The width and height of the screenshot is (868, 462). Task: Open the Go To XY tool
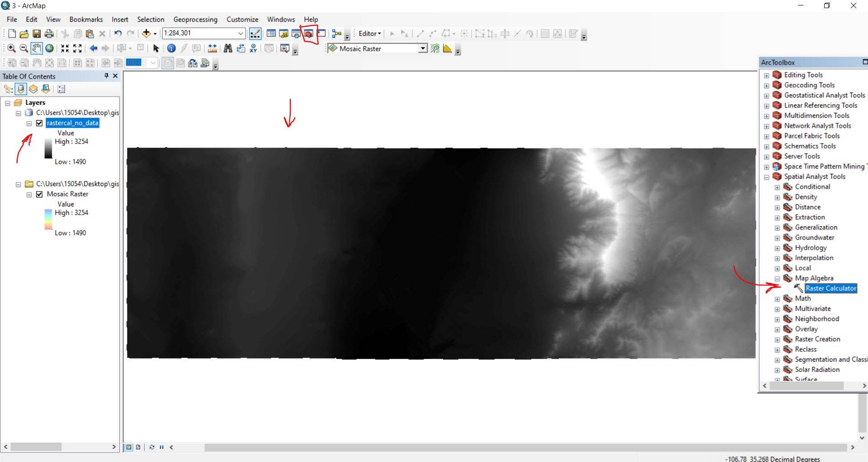tap(253, 48)
